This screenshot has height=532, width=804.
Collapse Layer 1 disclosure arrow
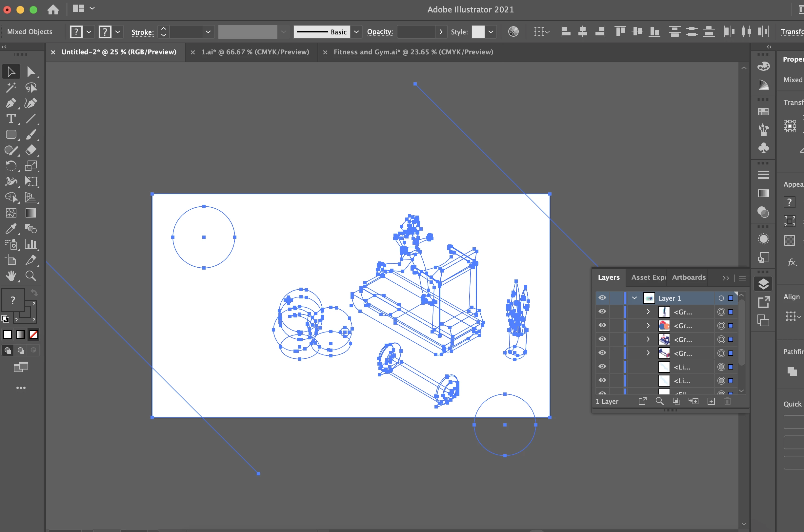pyautogui.click(x=634, y=298)
